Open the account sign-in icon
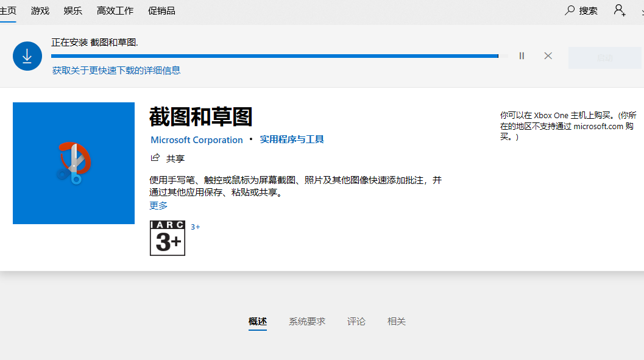This screenshot has height=360, width=644. pyautogui.click(x=619, y=10)
